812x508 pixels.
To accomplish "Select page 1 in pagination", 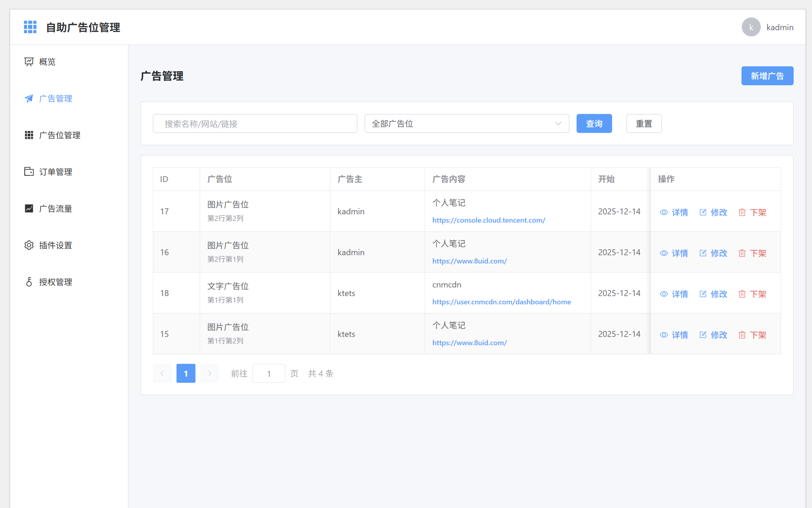I will point(186,373).
